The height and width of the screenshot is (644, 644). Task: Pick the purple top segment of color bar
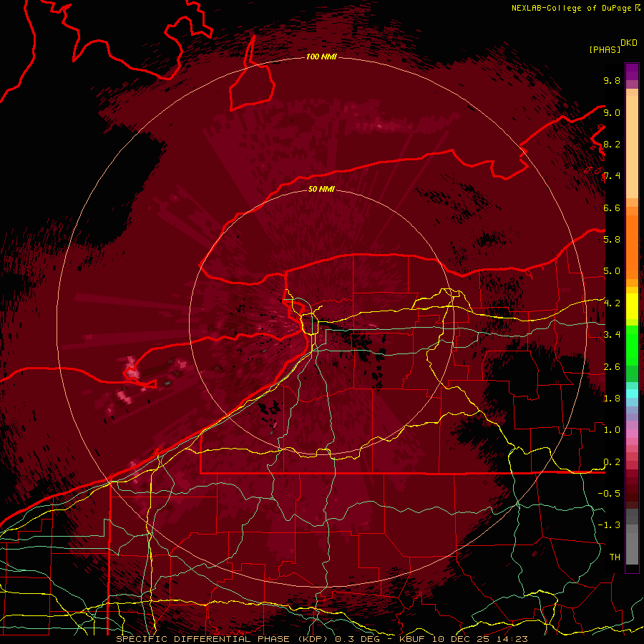[632, 72]
